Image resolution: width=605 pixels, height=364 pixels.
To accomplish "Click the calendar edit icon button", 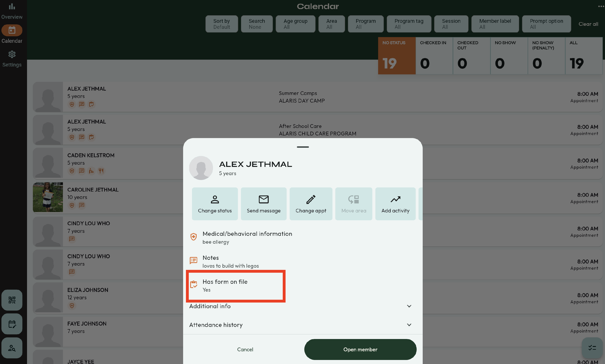I will click(x=12, y=324).
